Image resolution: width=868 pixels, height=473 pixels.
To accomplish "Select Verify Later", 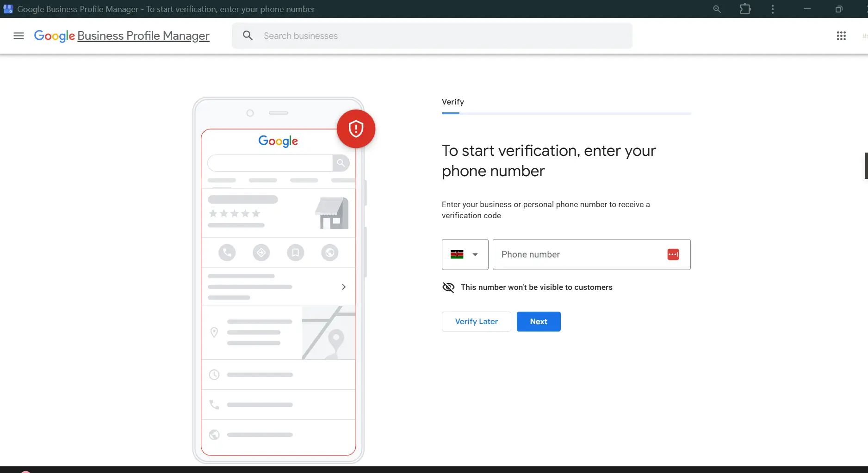I will click(x=476, y=321).
